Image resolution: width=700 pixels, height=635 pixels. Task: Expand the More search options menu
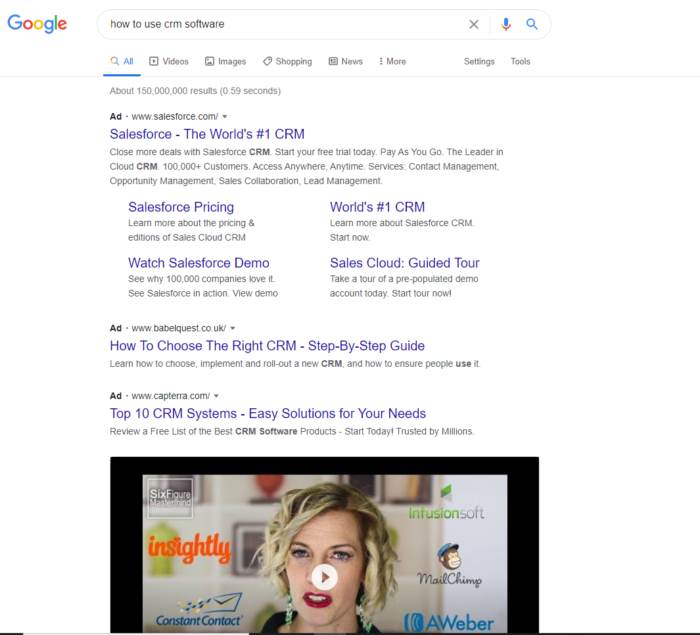[392, 62]
